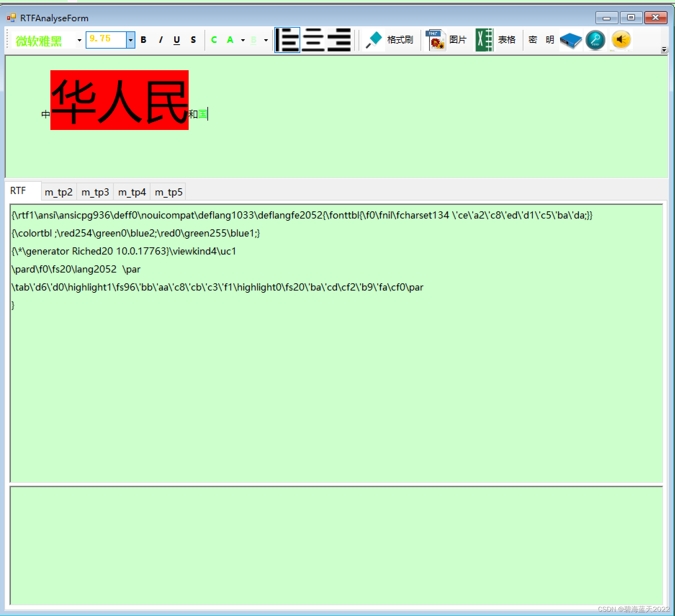Image resolution: width=675 pixels, height=616 pixels.
Task: Toggle bold formatting with B
Action: click(x=143, y=40)
